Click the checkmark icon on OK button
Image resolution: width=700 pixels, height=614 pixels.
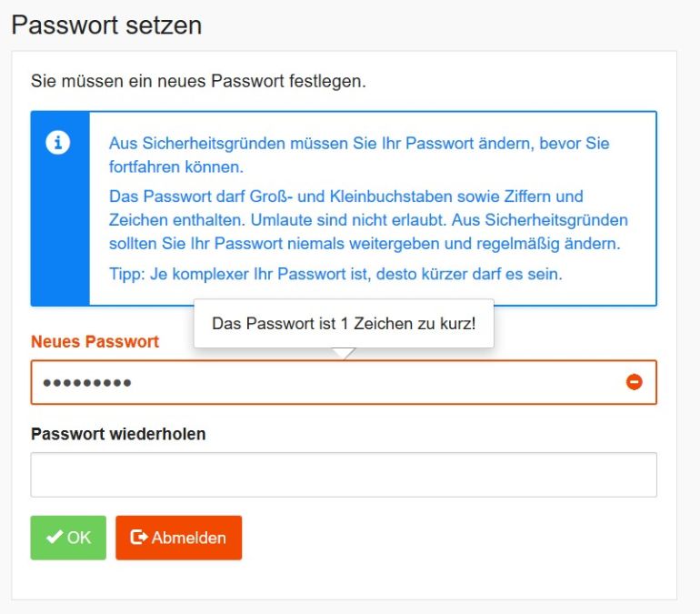click(55, 538)
